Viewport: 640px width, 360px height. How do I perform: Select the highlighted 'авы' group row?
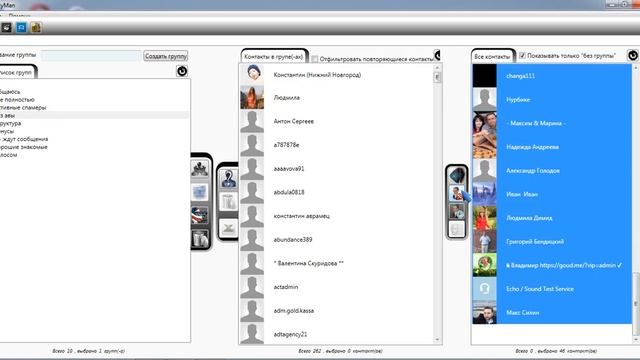95,116
